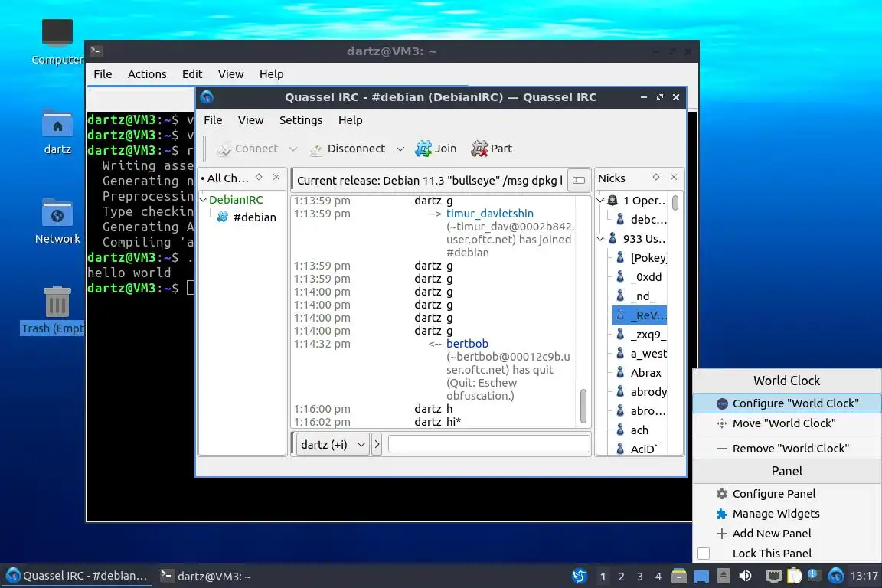882x588 pixels.
Task: Open Quassel's View menu
Action: (x=250, y=120)
